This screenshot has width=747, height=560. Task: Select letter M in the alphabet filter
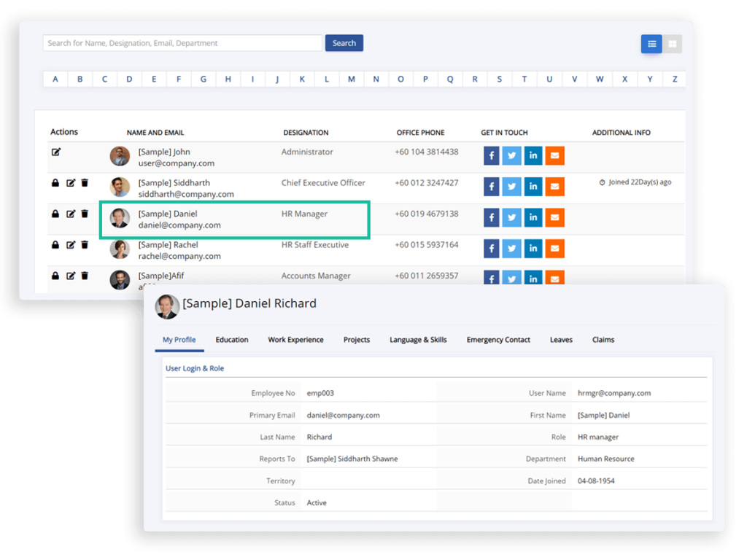pyautogui.click(x=352, y=78)
